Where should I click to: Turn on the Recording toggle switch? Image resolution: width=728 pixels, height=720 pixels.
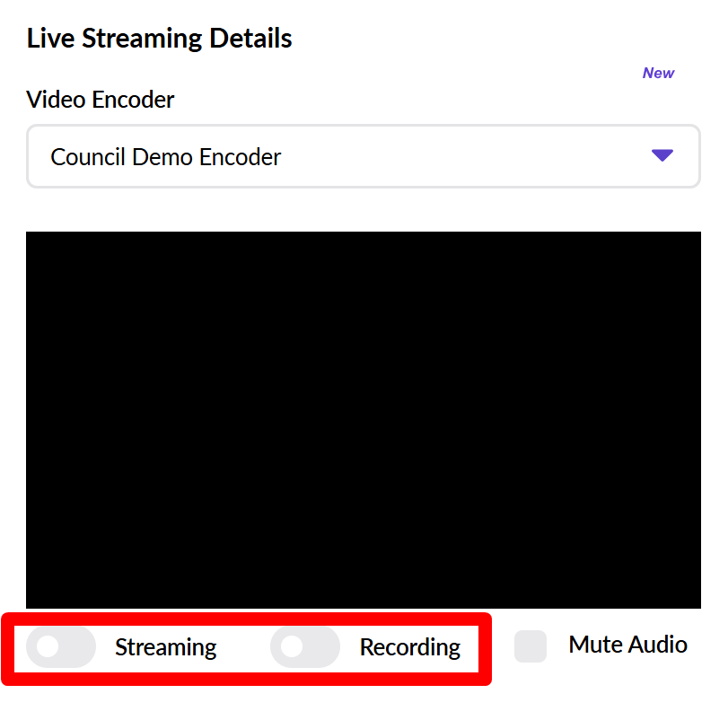(x=304, y=647)
